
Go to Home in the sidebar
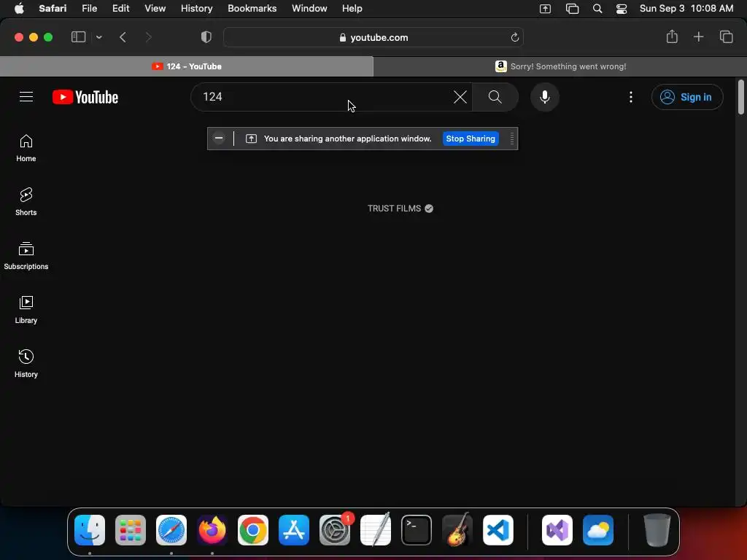point(26,148)
